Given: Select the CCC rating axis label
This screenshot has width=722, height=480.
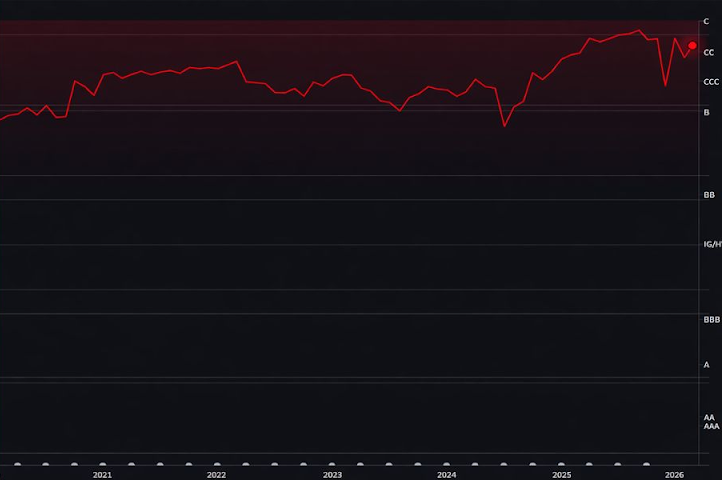Looking at the screenshot, I should click(711, 82).
